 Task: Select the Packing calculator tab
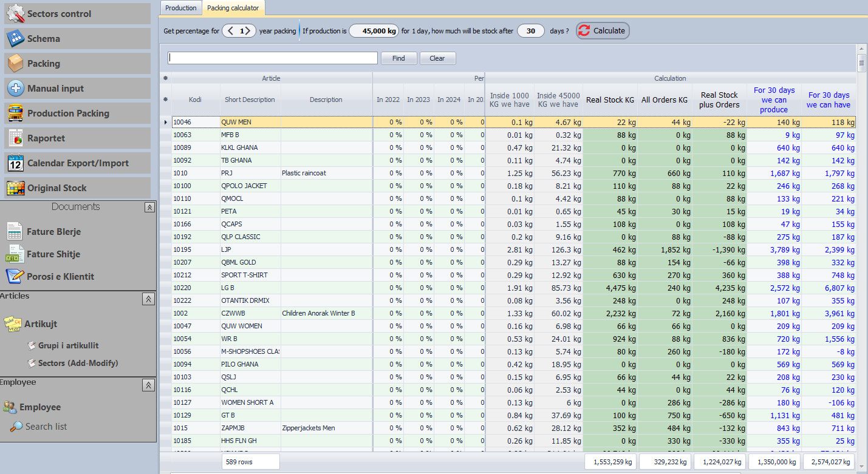[x=233, y=8]
